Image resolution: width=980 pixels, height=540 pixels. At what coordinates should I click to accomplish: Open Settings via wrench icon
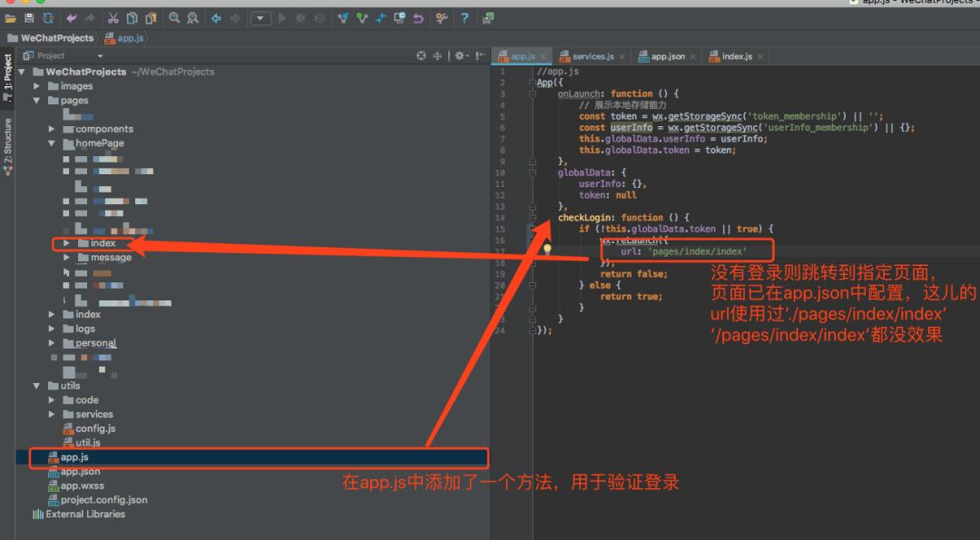pos(442,19)
